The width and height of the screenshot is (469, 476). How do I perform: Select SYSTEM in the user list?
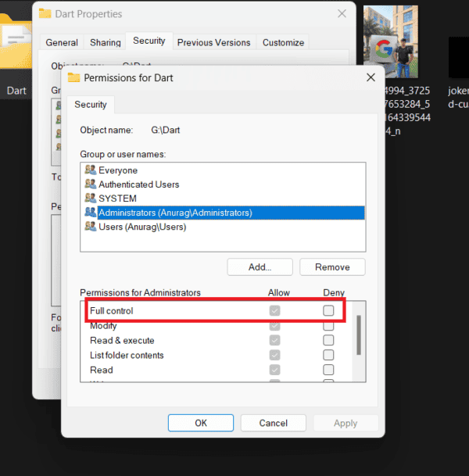tap(223, 198)
